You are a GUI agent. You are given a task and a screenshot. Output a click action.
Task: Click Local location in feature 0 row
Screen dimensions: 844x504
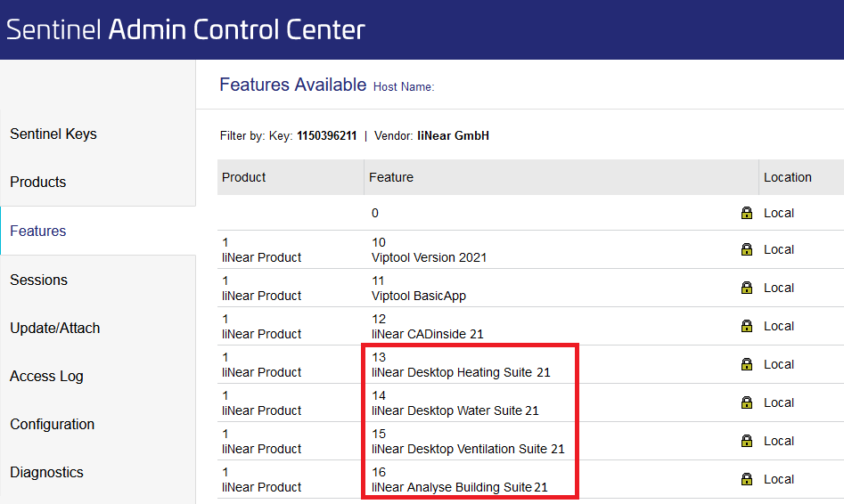(779, 213)
